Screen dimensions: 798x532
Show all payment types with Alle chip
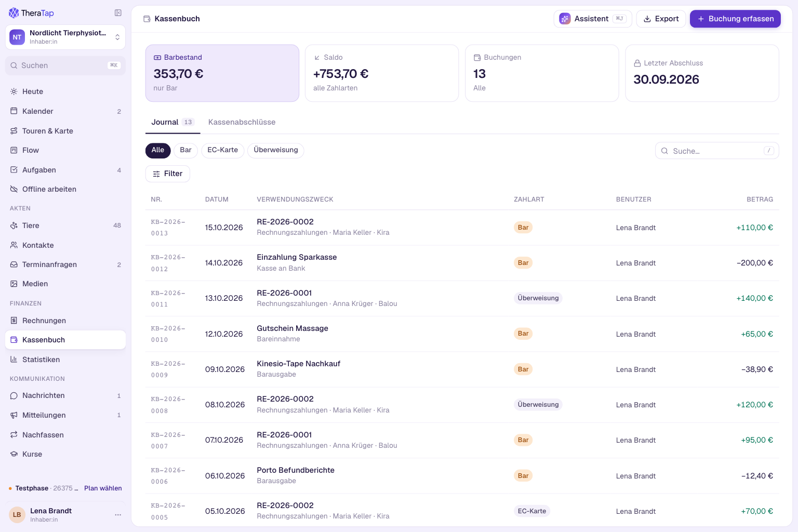click(x=158, y=150)
